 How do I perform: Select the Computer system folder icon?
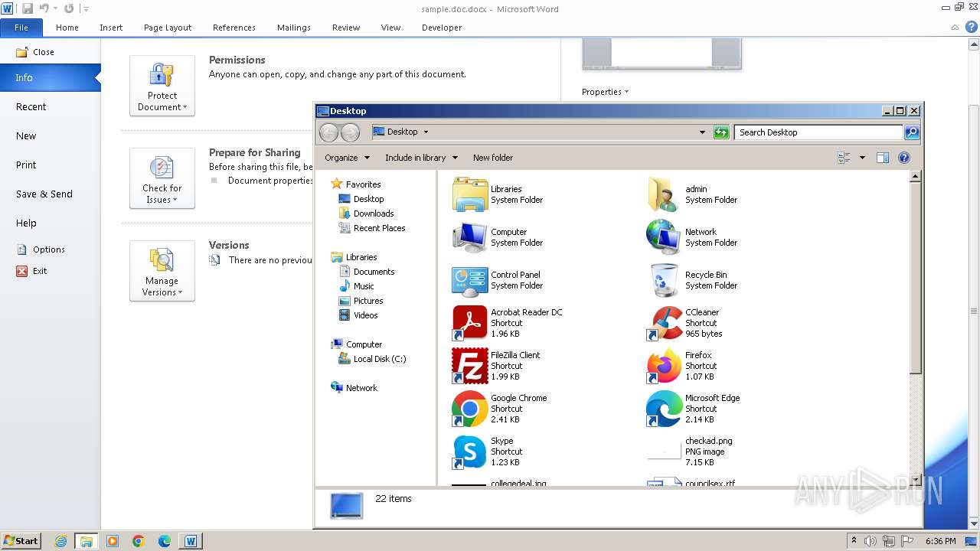469,237
